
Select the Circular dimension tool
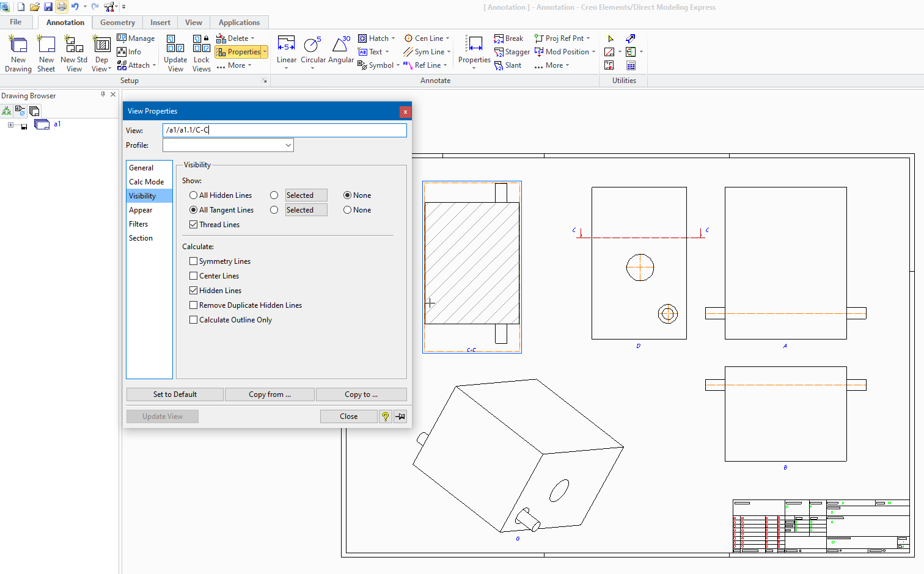[312, 52]
